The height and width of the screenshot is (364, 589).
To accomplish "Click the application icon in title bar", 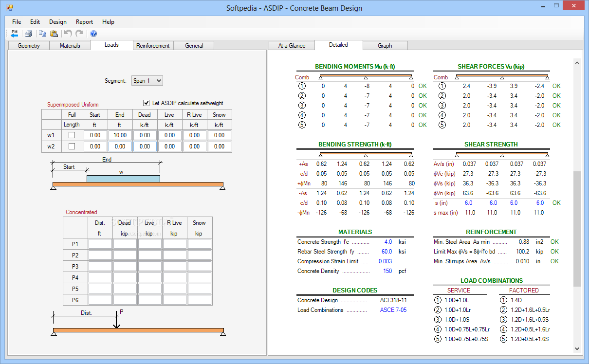I will [10, 8].
